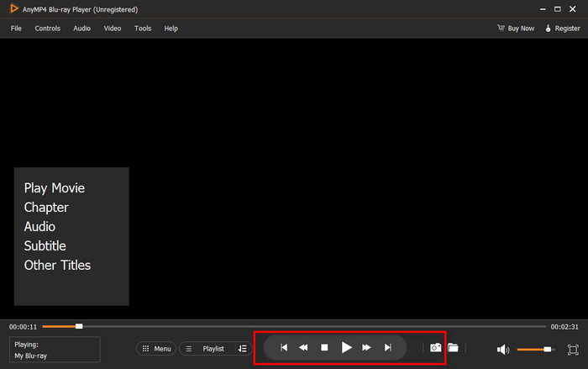Toggle fullscreen mode icon
The height and width of the screenshot is (369, 588).
[x=573, y=350]
